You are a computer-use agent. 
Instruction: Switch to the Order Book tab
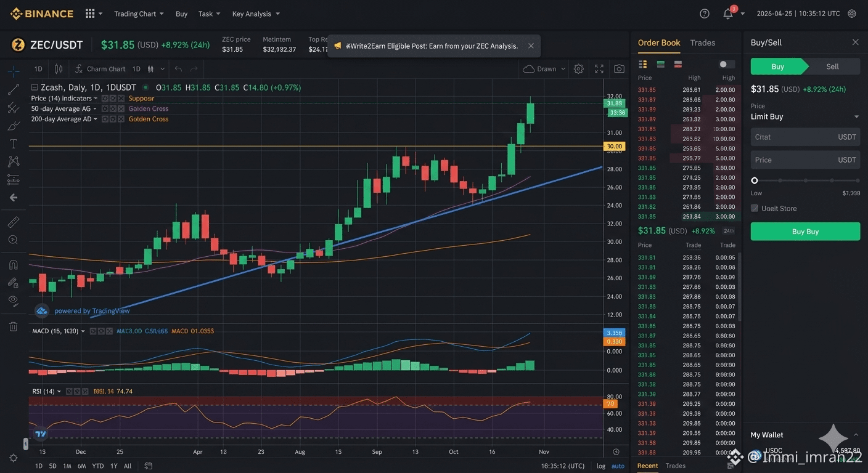(x=659, y=42)
